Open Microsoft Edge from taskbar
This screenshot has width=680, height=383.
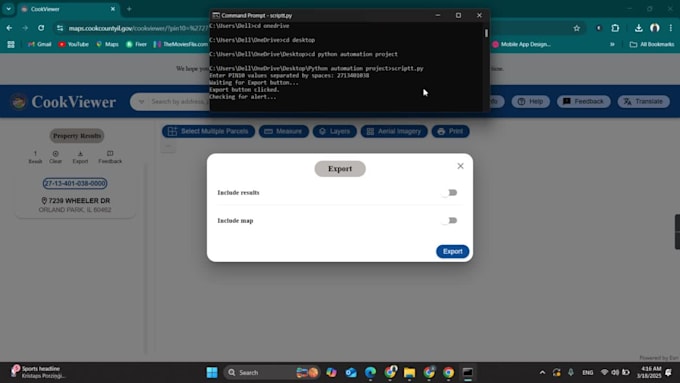[370, 372]
